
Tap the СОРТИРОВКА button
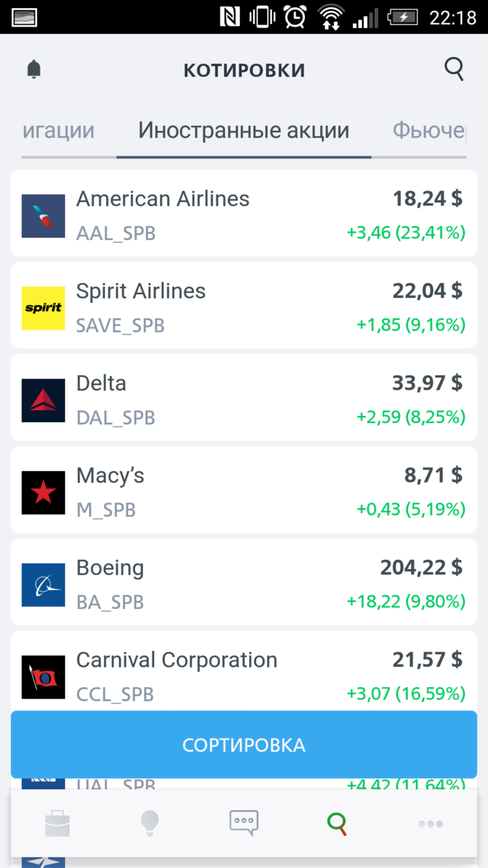244,745
